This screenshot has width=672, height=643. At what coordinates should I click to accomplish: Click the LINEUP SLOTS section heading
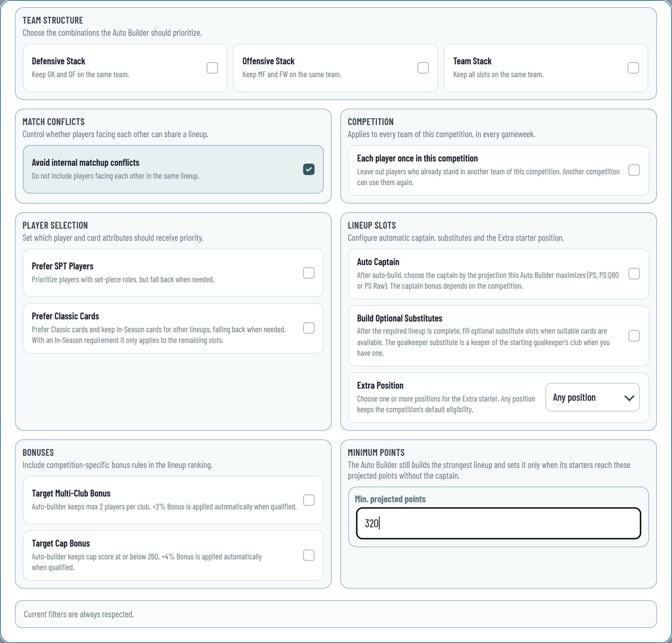tap(372, 226)
